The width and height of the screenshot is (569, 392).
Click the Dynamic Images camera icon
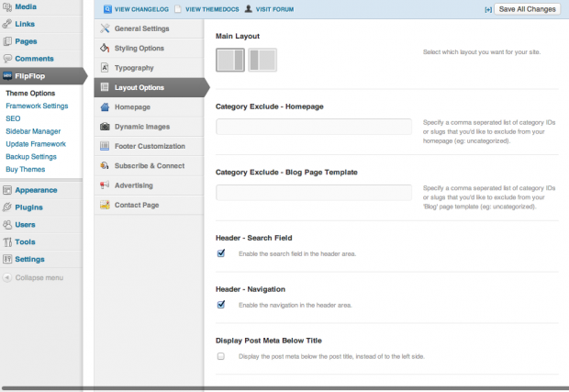105,127
